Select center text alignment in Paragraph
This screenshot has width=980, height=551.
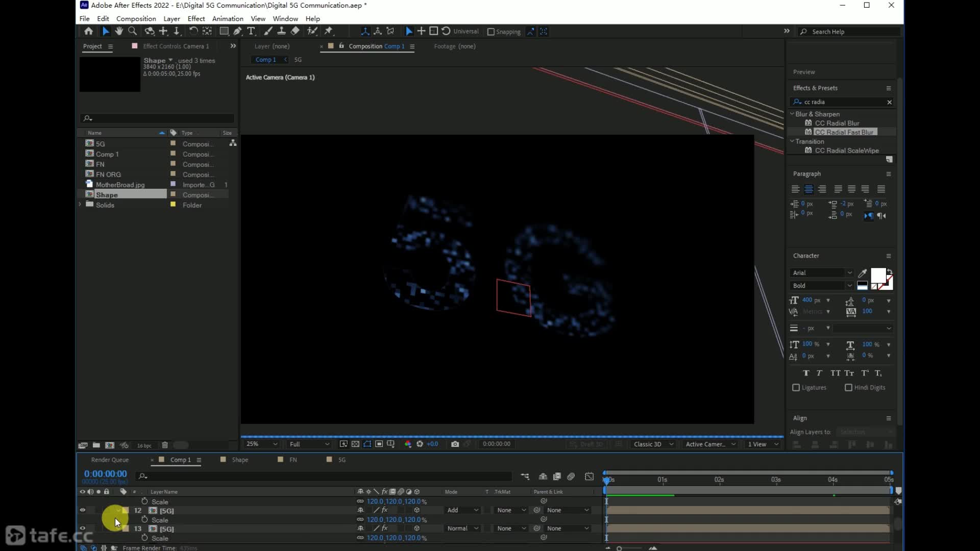pyautogui.click(x=808, y=189)
